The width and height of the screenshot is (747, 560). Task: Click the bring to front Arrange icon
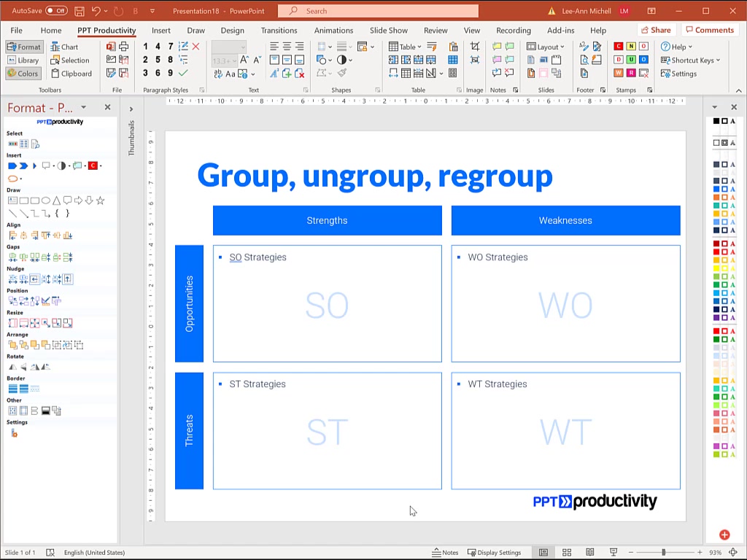[13, 345]
